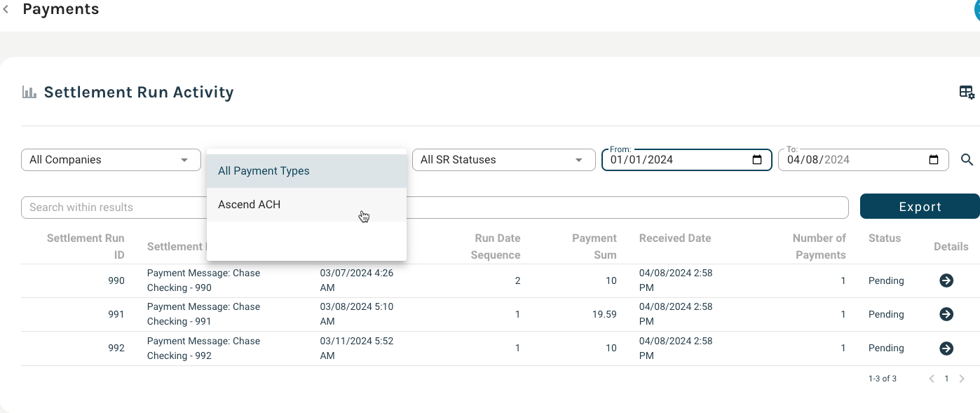This screenshot has width=980, height=413.
Task: Go to previous page of results
Action: (932, 379)
